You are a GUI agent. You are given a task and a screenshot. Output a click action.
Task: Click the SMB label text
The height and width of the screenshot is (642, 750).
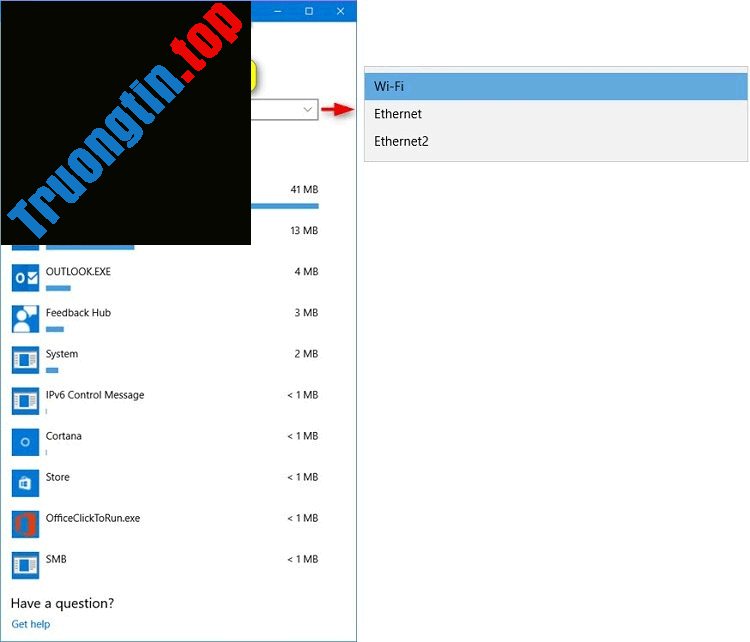tap(56, 559)
